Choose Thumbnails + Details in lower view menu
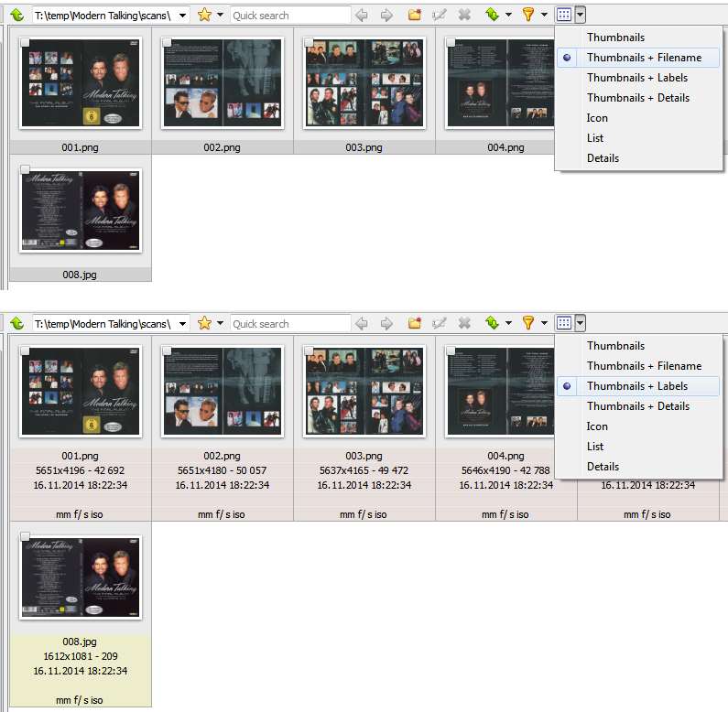Image resolution: width=728 pixels, height=712 pixels. click(638, 406)
